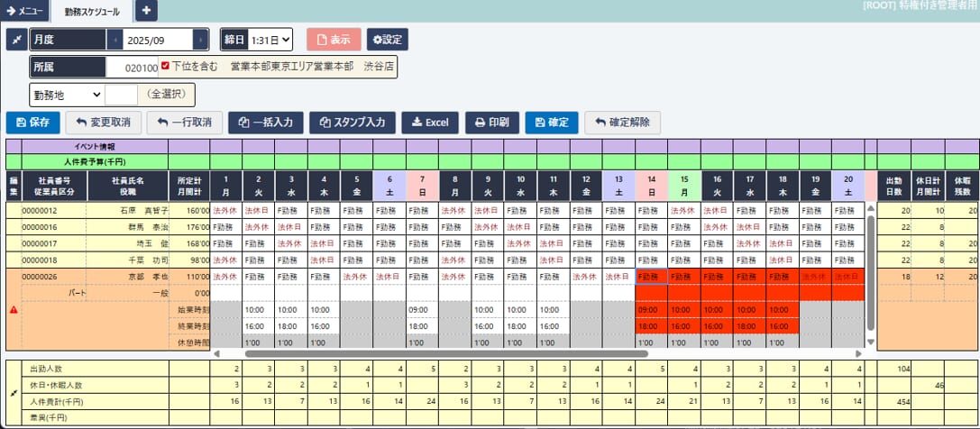Click the red warning triangle icon
The height and width of the screenshot is (429, 980).
[x=14, y=309]
